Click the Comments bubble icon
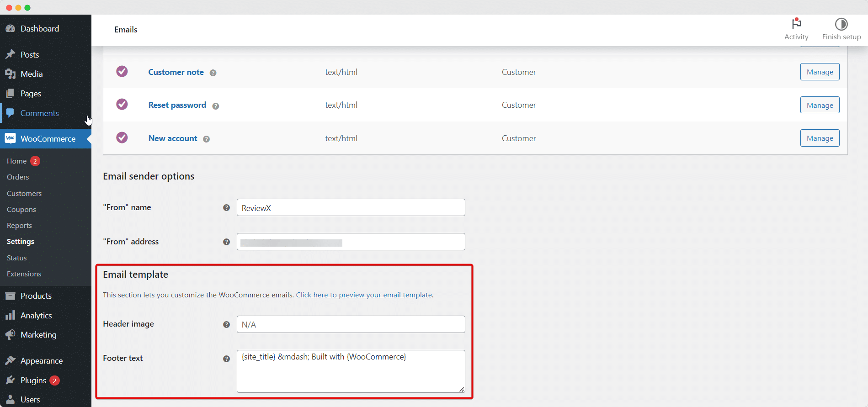 10,113
